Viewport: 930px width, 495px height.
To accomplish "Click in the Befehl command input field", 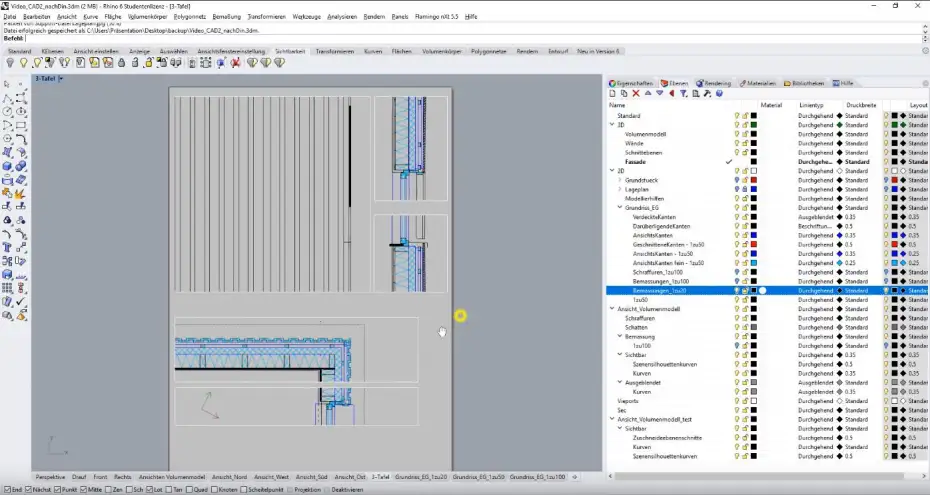I will click(472, 39).
